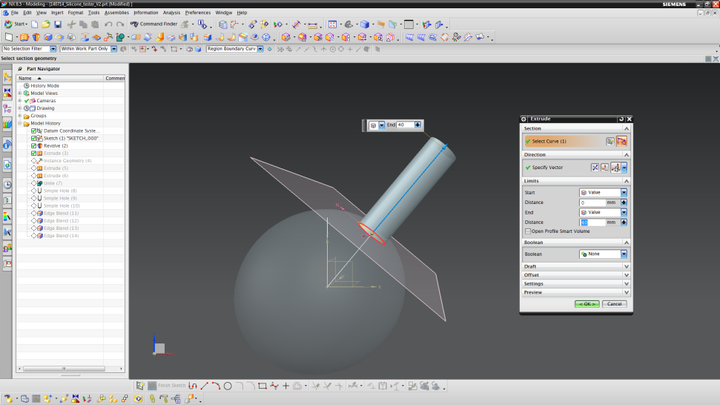This screenshot has width=720, height=405.
Task: Expand the Preview section in Extrude dialog
Action: [575, 292]
